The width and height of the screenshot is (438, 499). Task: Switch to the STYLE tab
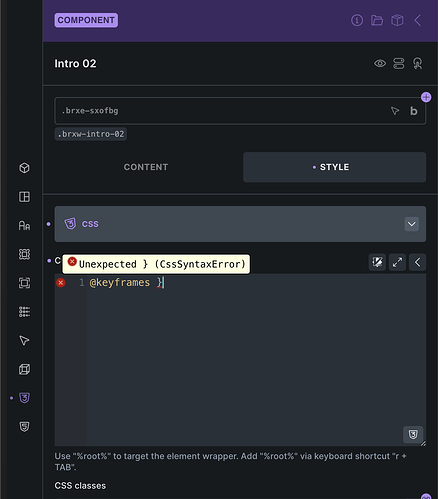[x=335, y=167]
